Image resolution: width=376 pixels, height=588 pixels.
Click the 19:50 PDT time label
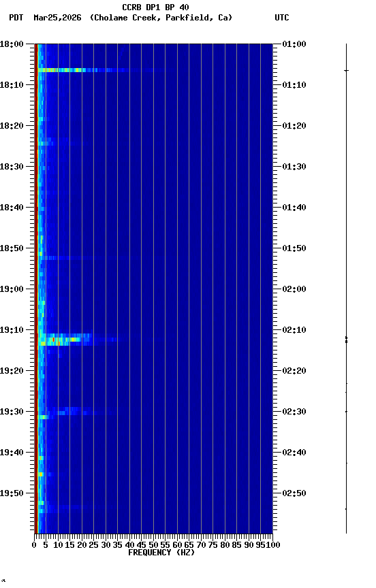point(12,494)
